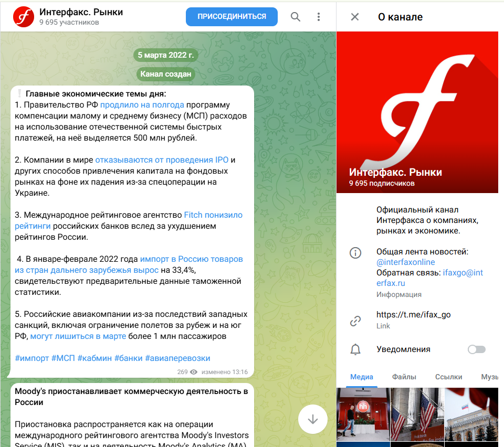
Task: Click the notifications bell icon
Action: point(355,349)
